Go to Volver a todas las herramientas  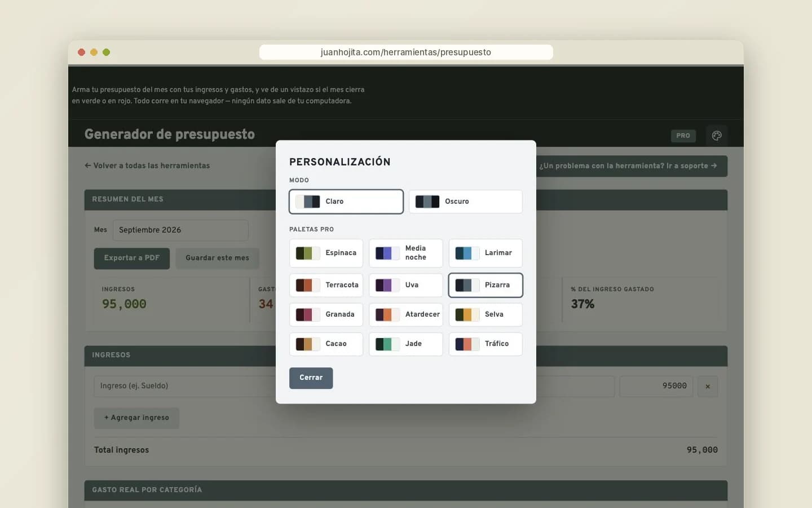147,166
